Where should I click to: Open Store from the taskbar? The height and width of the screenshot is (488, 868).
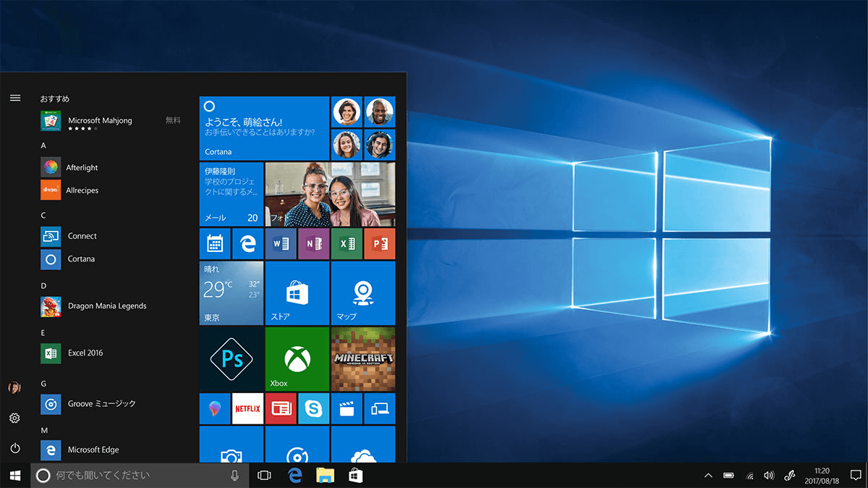point(355,476)
